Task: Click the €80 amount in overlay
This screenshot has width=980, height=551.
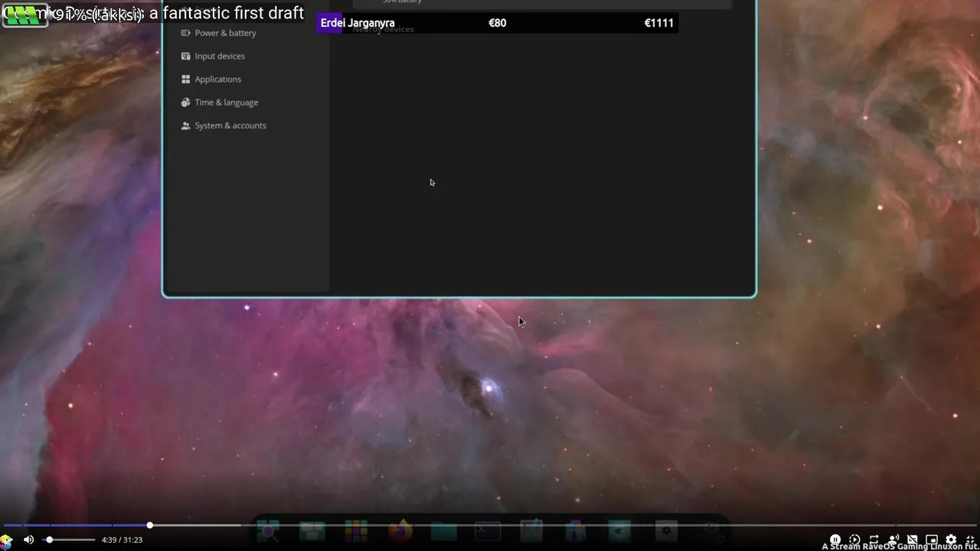Action: tap(498, 23)
